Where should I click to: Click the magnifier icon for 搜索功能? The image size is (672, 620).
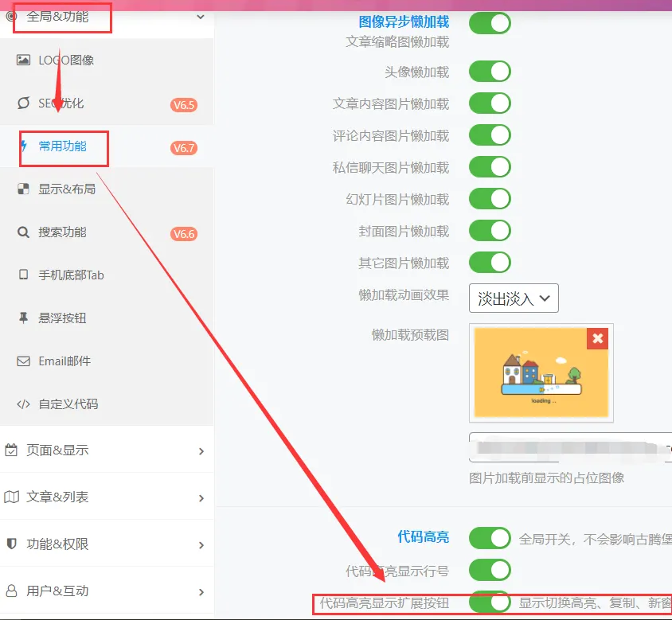(23, 232)
